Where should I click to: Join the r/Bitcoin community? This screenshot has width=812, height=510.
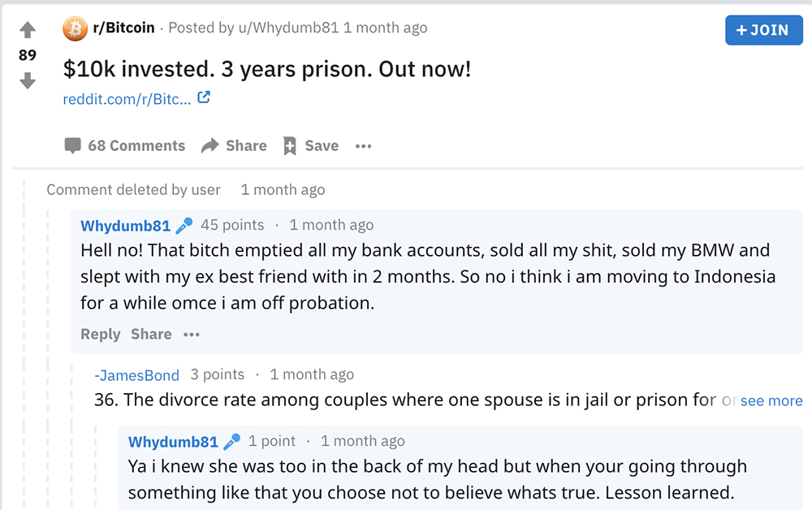(x=763, y=30)
